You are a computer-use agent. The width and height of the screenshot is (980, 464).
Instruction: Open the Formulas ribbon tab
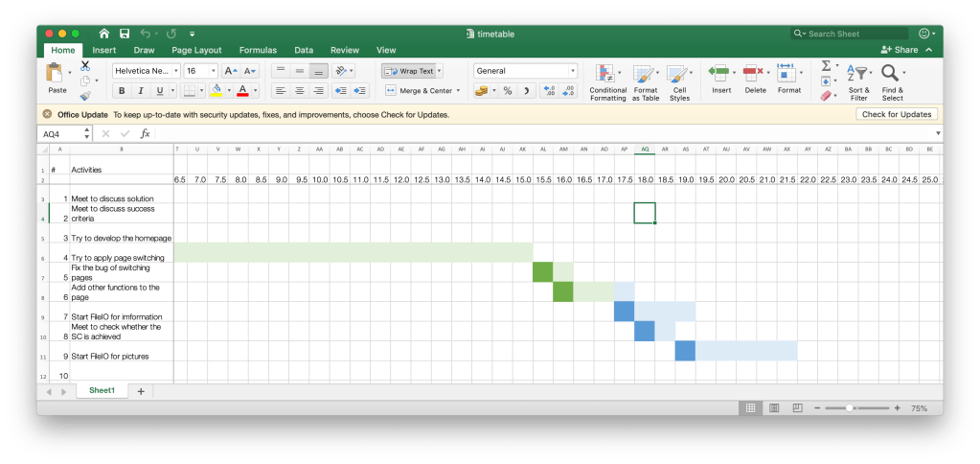click(x=258, y=50)
